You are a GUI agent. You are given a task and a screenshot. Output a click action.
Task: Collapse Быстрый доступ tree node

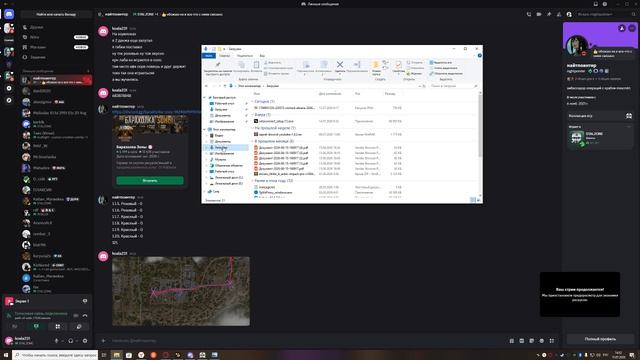pos(205,98)
